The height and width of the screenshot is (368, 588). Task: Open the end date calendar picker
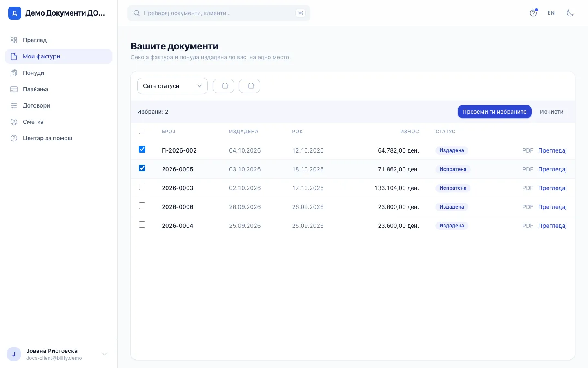(249, 86)
